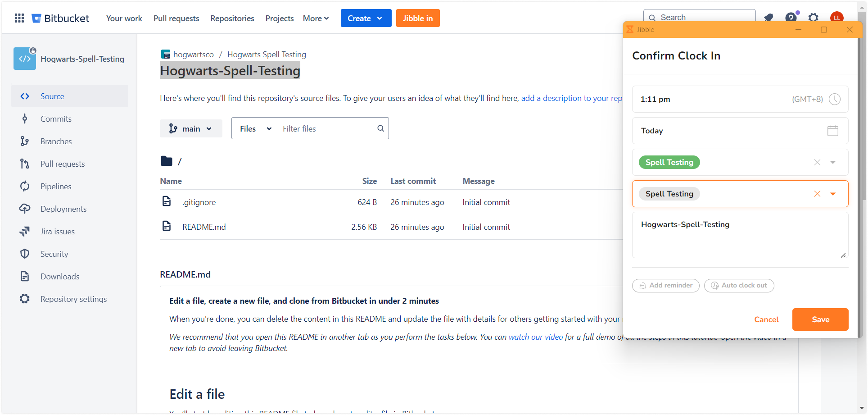This screenshot has width=868, height=415.
Task: Click the Pipelines icon in sidebar
Action: 25,186
